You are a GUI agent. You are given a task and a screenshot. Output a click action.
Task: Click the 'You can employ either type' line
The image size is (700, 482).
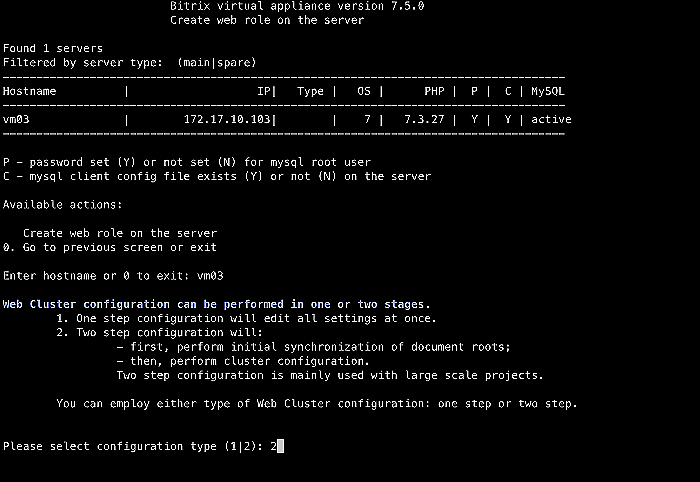(x=317, y=404)
